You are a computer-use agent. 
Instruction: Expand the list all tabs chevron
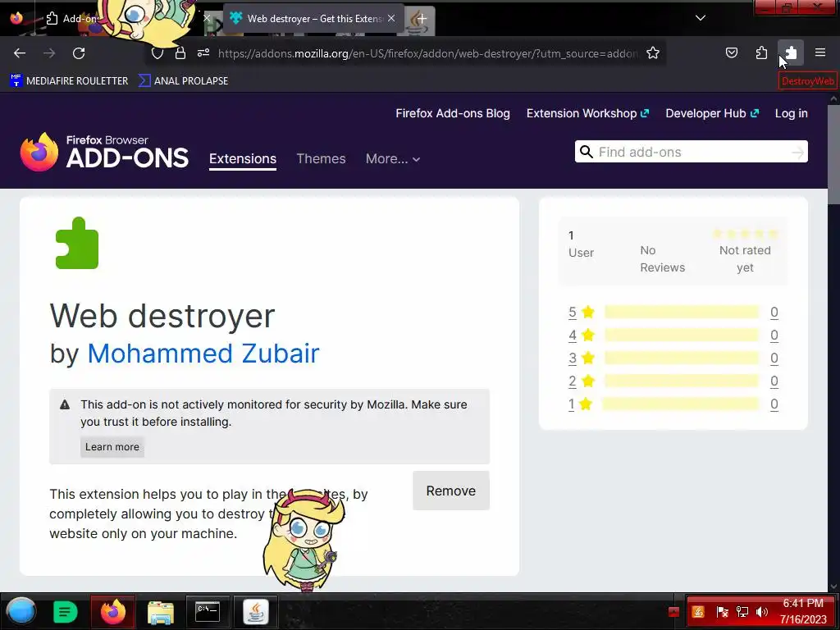click(x=701, y=18)
